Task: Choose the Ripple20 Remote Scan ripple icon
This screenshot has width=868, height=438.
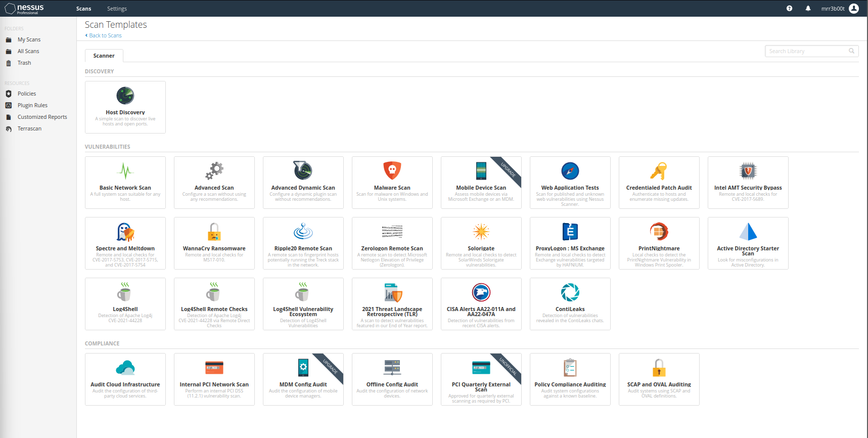Action: tap(303, 232)
